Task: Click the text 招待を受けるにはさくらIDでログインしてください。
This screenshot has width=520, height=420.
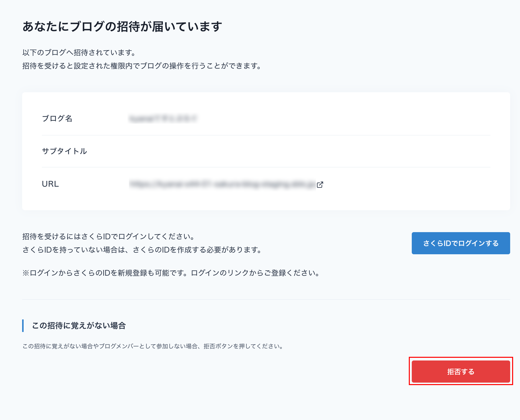Action: (x=109, y=237)
